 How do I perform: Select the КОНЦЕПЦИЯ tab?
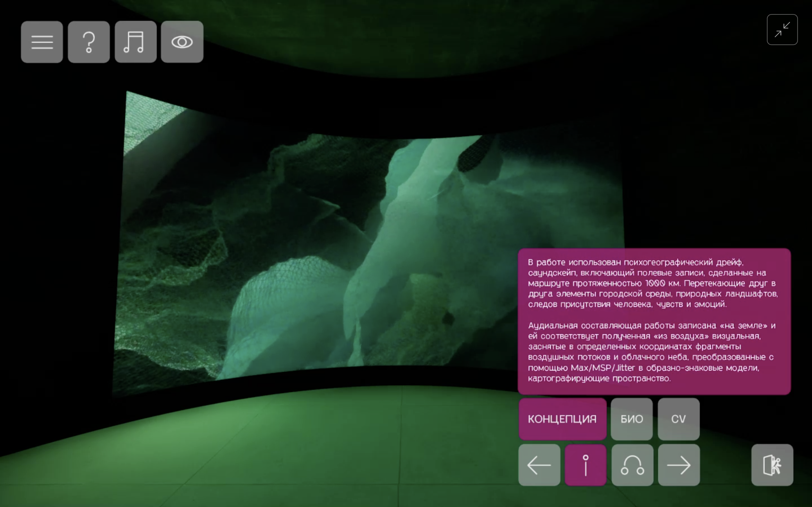point(562,419)
